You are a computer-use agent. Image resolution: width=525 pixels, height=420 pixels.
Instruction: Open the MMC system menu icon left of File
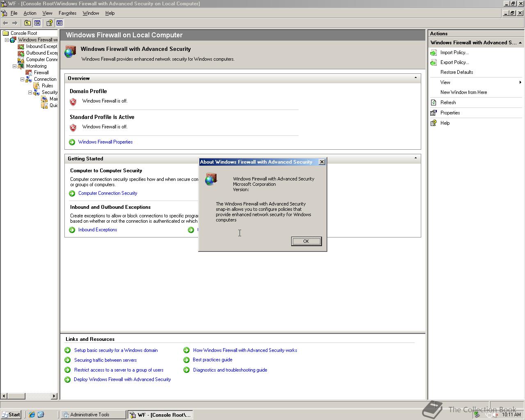[x=4, y=13]
